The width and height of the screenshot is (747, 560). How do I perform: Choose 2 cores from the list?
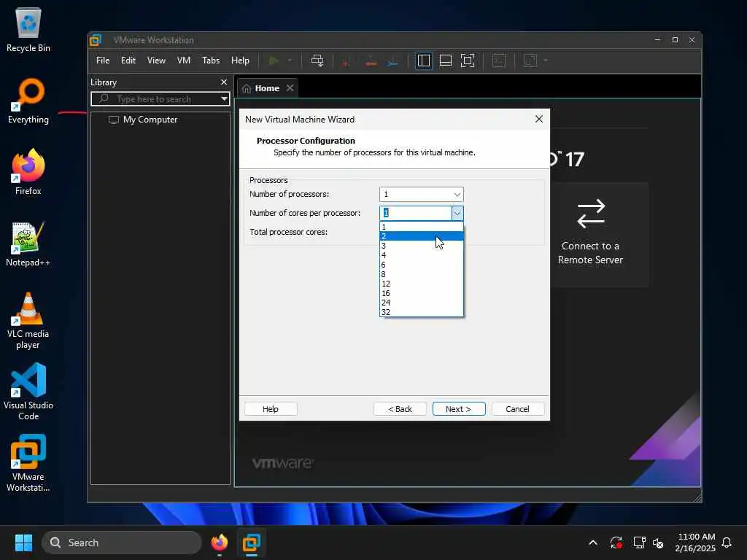click(421, 236)
